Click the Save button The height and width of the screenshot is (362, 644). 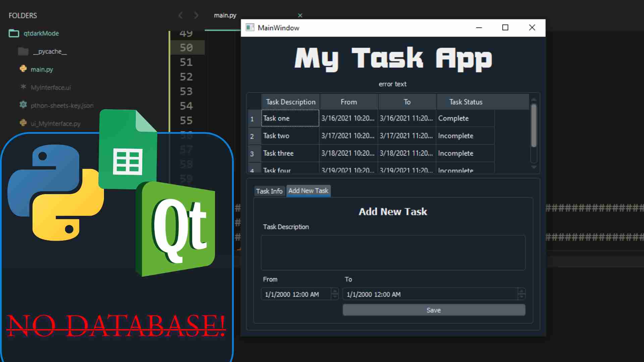click(x=434, y=310)
